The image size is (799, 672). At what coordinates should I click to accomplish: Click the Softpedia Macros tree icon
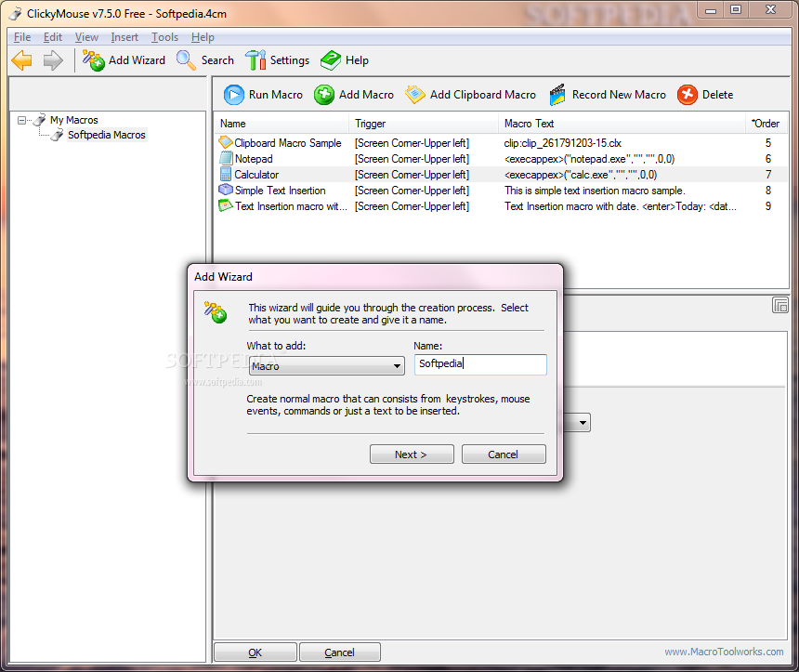tap(57, 135)
